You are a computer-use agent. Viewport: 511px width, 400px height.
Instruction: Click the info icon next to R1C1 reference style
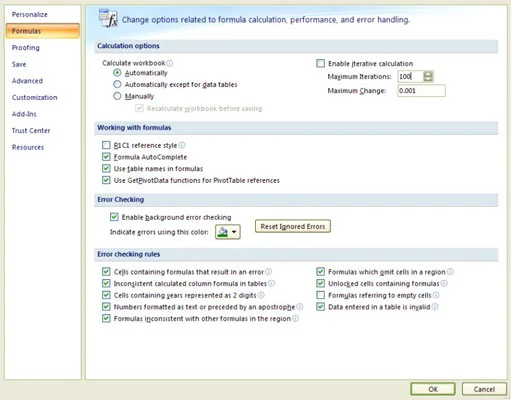pos(182,145)
